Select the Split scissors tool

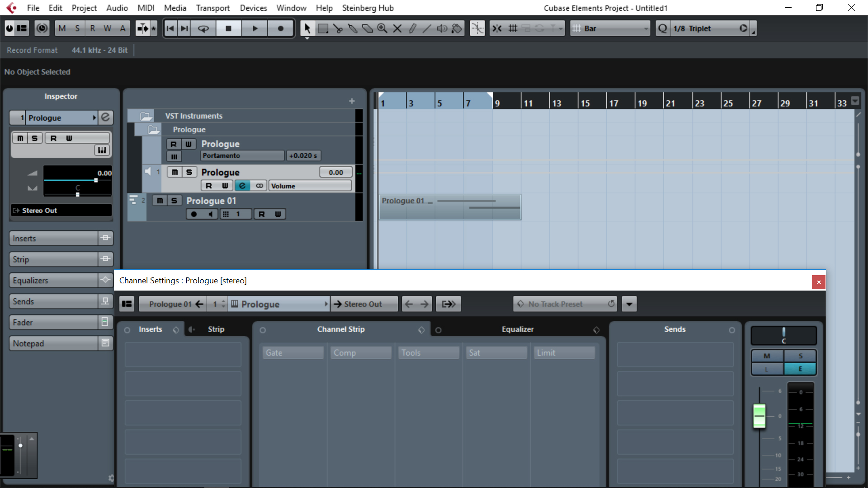pyautogui.click(x=338, y=28)
